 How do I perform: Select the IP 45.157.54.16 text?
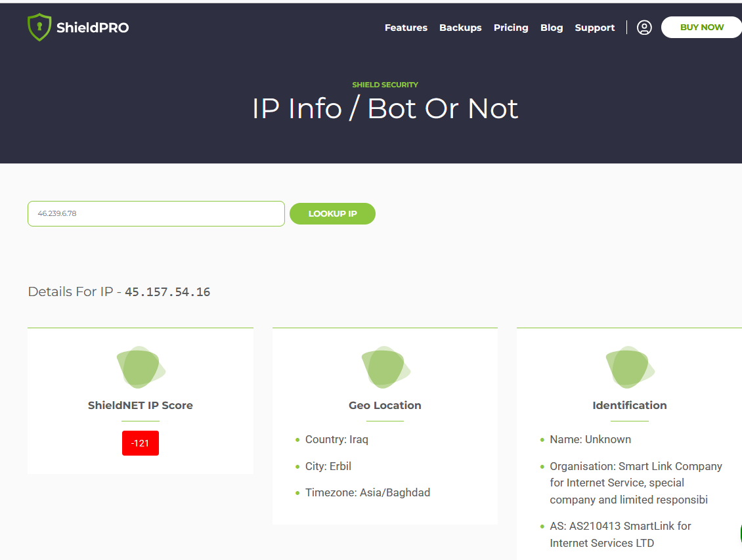tap(167, 292)
